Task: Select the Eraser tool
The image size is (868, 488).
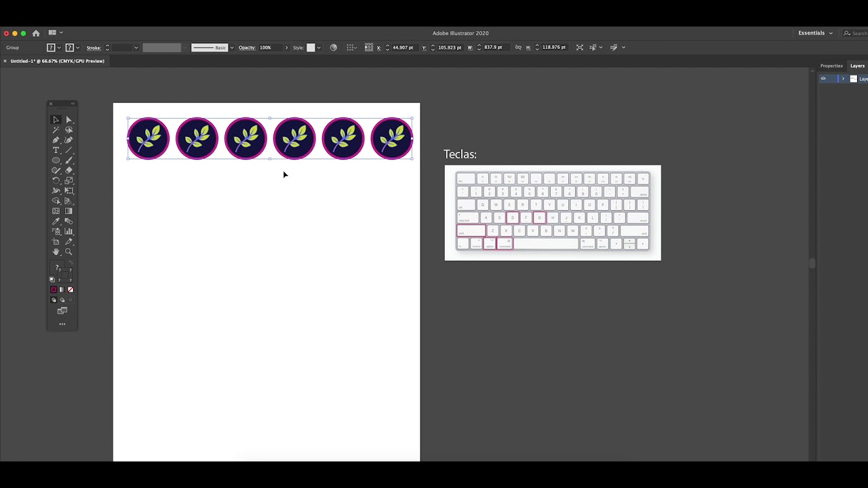Action: coord(68,170)
